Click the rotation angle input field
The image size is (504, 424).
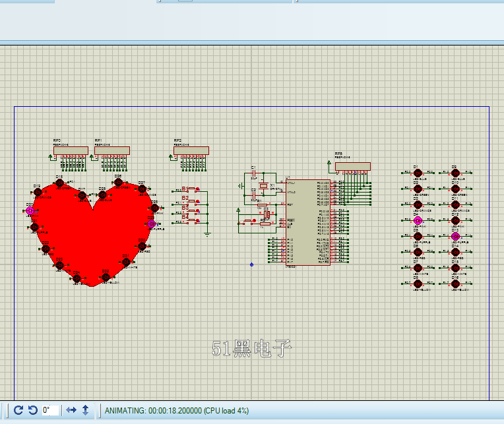(x=50, y=410)
